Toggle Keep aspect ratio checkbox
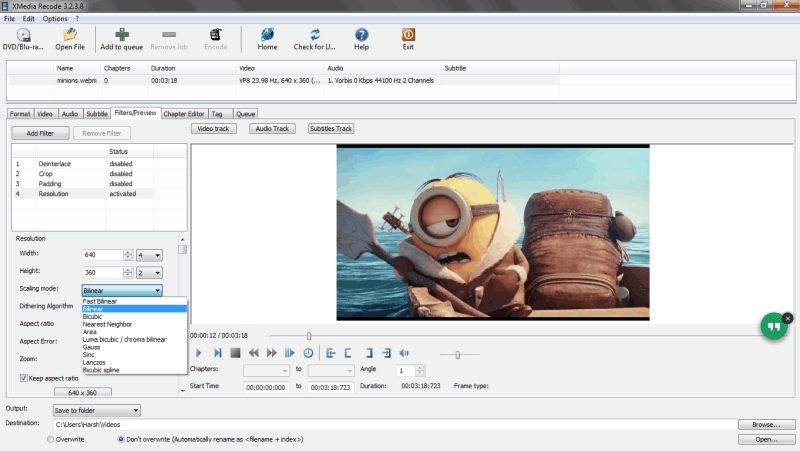 (x=23, y=378)
